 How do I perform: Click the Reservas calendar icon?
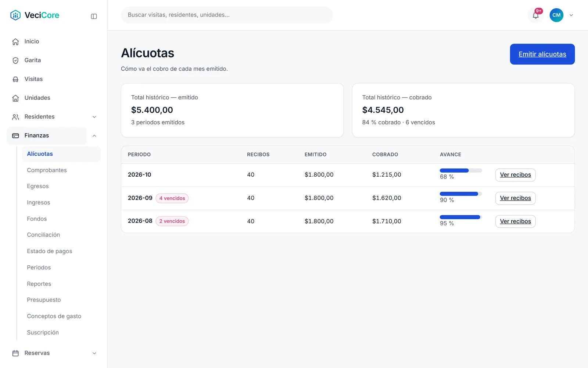15,353
